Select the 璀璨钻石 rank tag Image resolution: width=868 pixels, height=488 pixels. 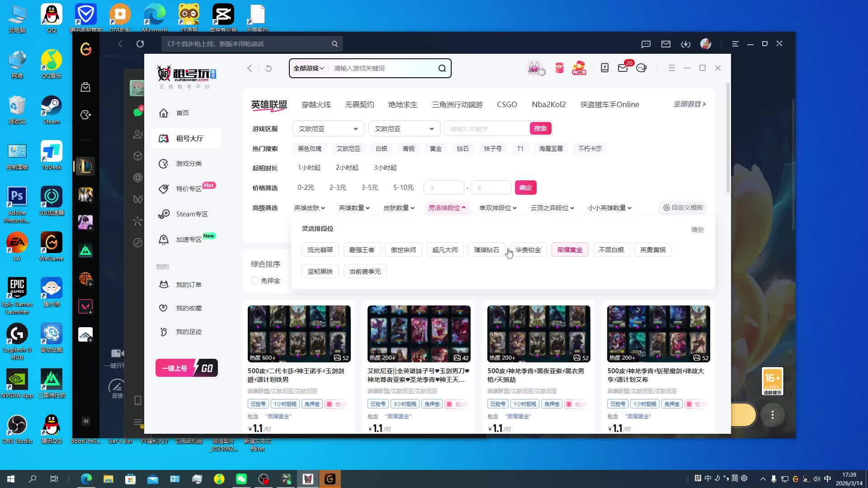[486, 250]
